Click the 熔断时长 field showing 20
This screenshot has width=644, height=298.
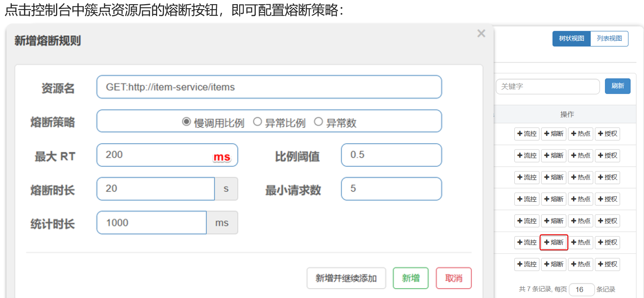156,189
